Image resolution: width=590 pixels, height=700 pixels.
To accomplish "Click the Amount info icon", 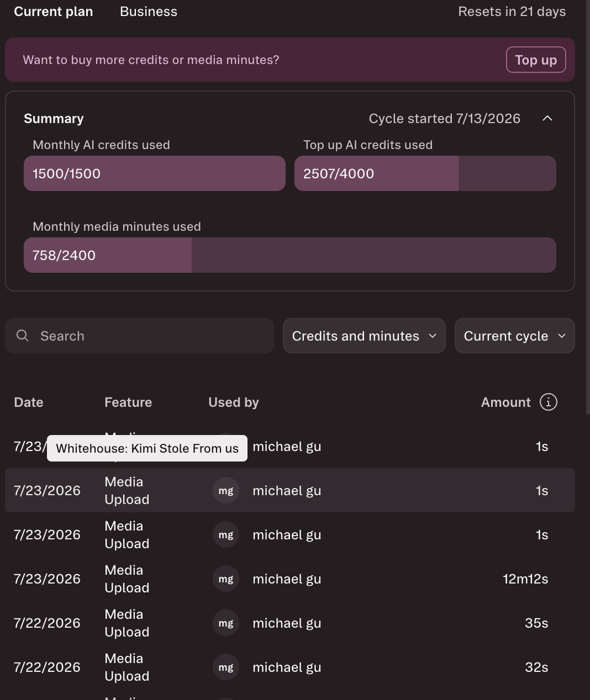I will tap(548, 402).
